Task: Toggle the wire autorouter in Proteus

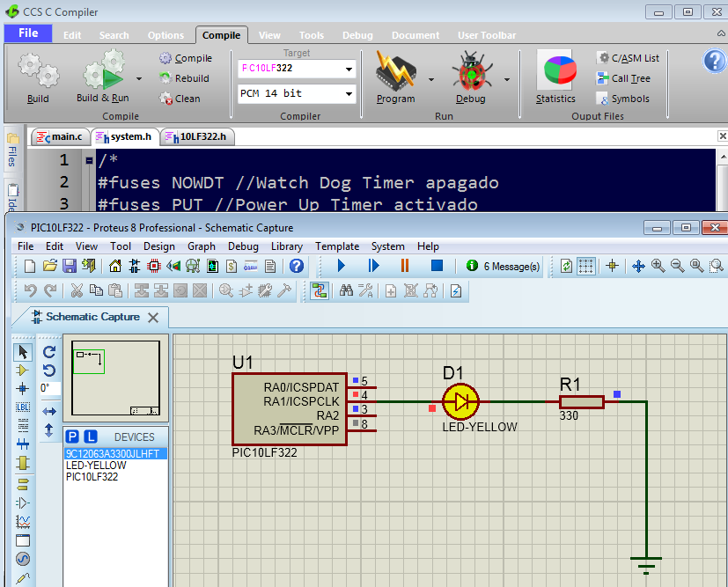Action: (320, 291)
